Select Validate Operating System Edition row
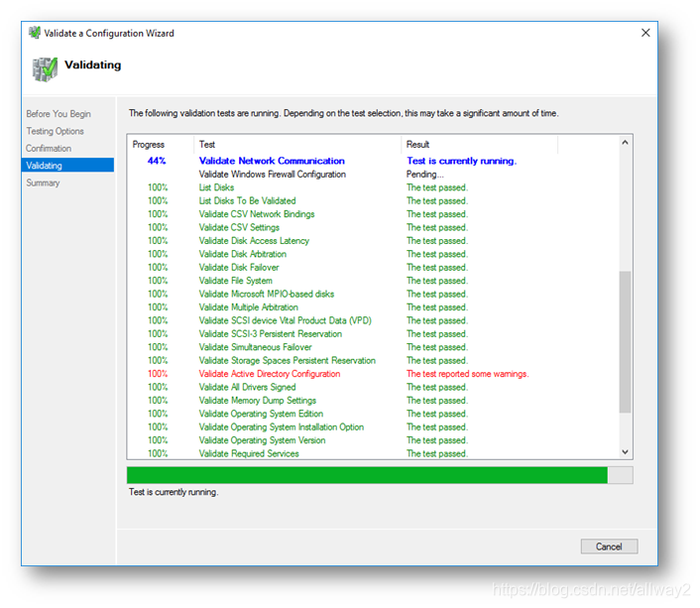The width and height of the screenshot is (700, 608). point(373,414)
